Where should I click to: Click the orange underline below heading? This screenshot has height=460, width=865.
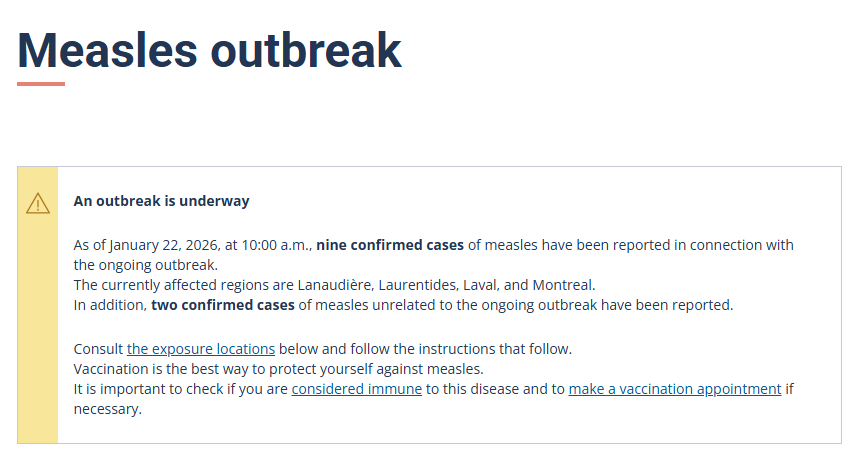41,84
